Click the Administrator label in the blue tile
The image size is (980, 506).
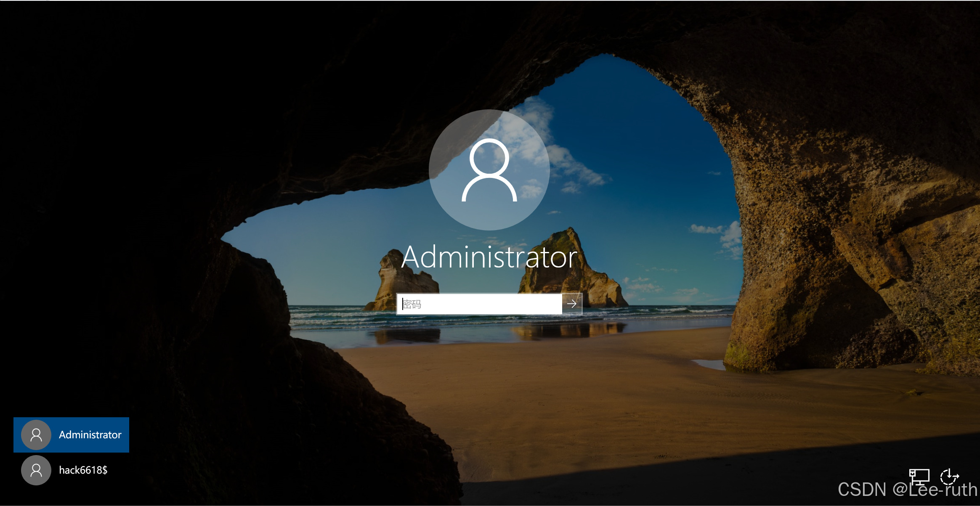point(90,435)
